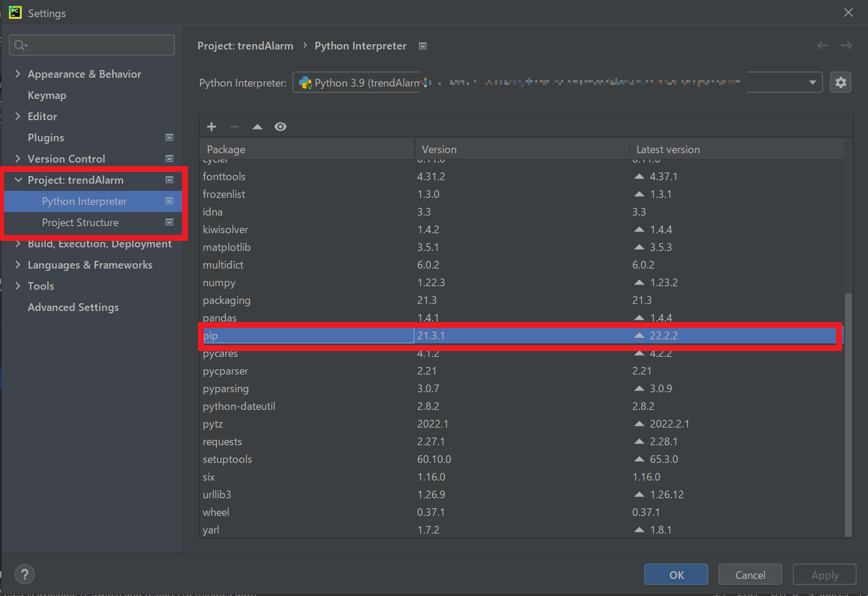
Task: Click upgrade arrow beside matplotlib 3.5.3
Action: click(x=639, y=247)
